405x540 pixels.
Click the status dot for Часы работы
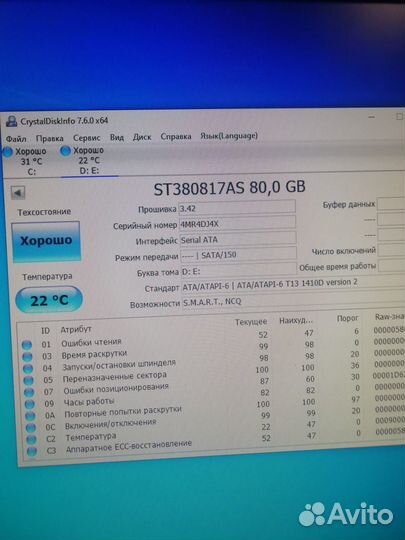[30, 404]
